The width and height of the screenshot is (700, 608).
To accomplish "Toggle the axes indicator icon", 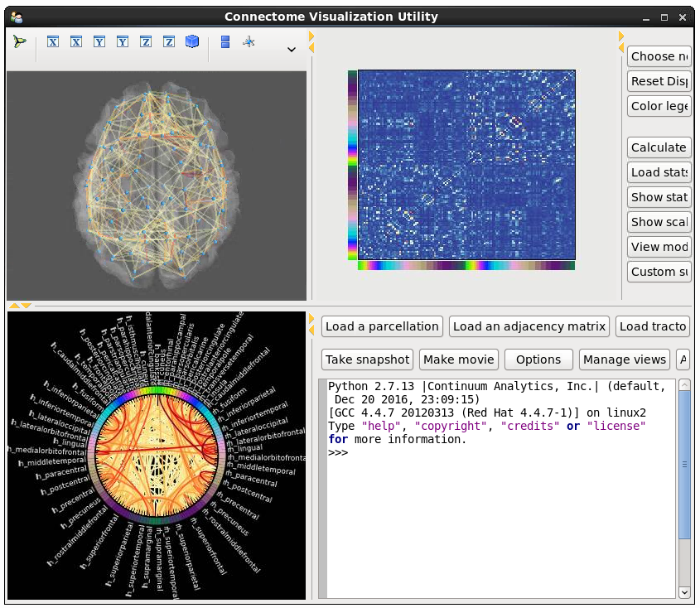I will pyautogui.click(x=249, y=42).
